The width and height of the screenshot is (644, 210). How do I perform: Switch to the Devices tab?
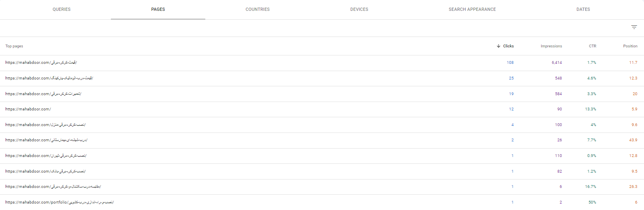coord(359,9)
